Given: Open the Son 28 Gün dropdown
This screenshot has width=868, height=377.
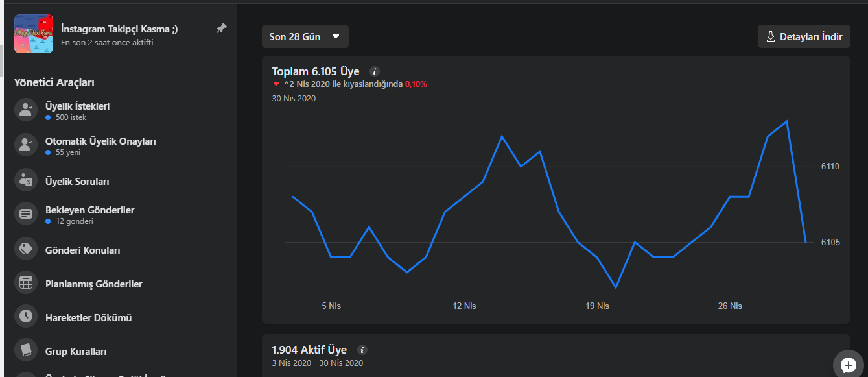Looking at the screenshot, I should pyautogui.click(x=305, y=36).
